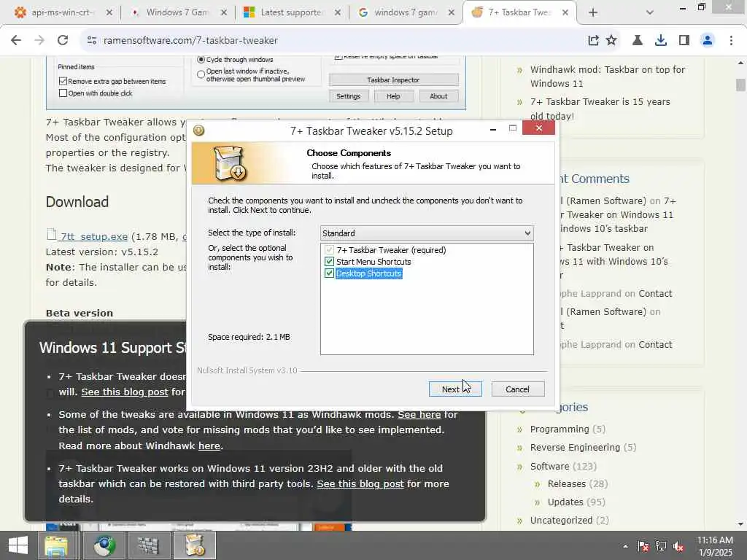Check Open with double click on tweaker screenshot
747x560 pixels.
(x=63, y=93)
